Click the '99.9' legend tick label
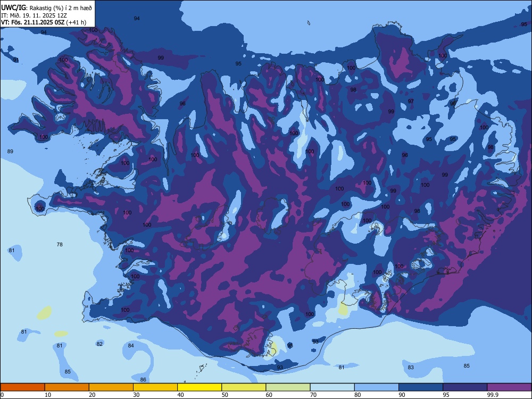This screenshot has height=399, width=532. [x=492, y=395]
